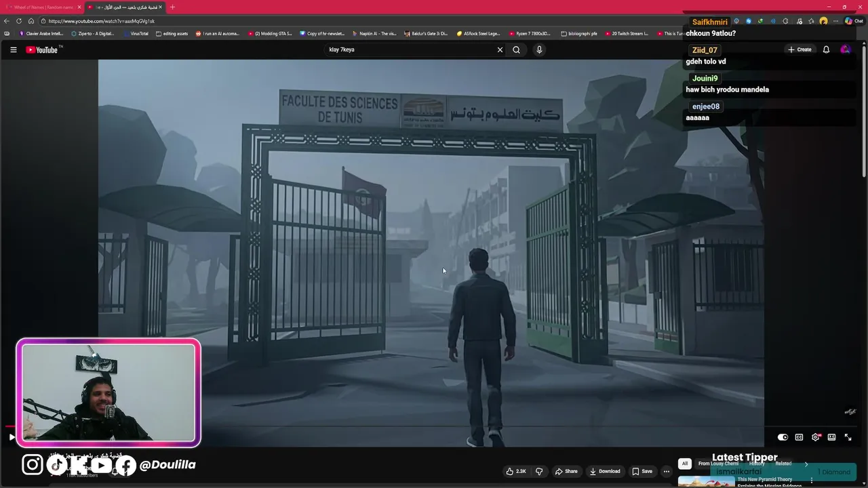Open 'bibliographi pfe' bookmark folder
868x488 pixels.
pos(580,33)
